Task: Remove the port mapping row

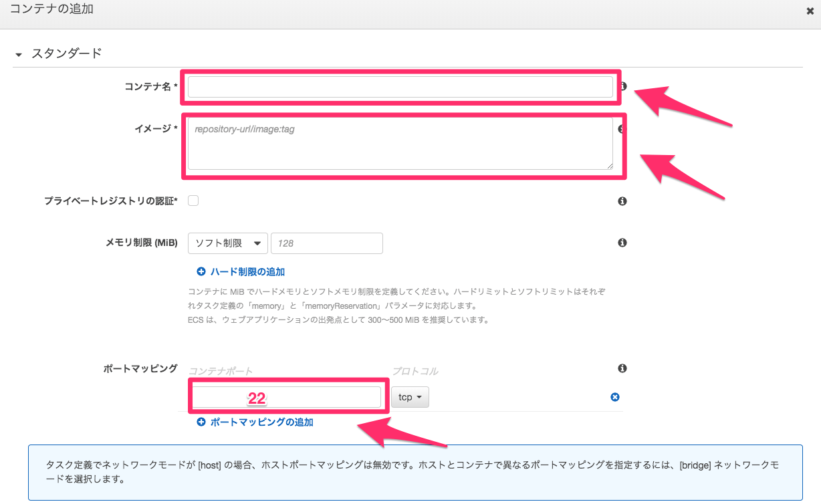Action: 615,397
